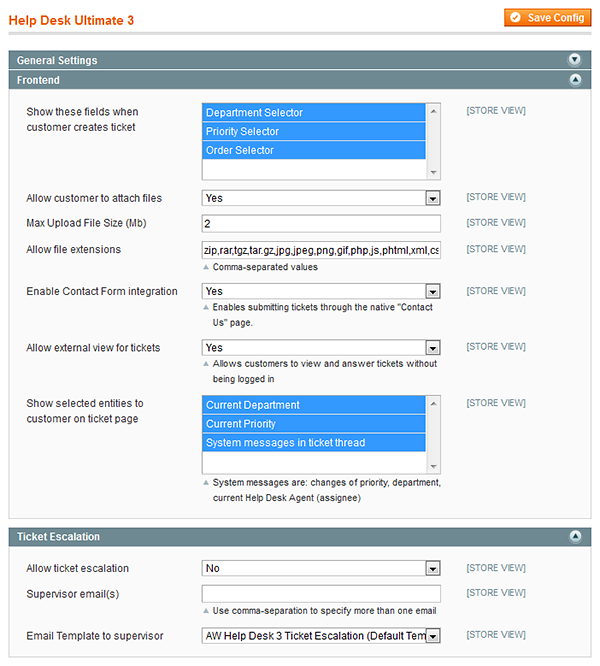Click Show these fields when customer label
The height and width of the screenshot is (666, 600).
(82, 119)
